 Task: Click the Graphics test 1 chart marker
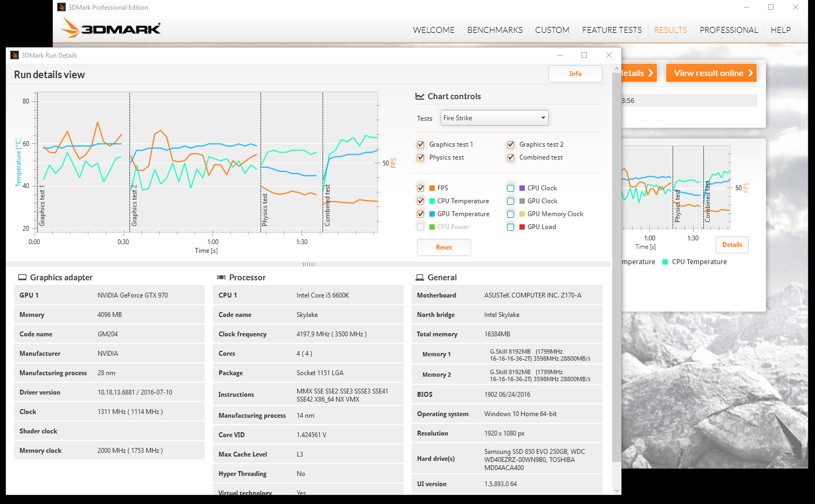point(42,207)
